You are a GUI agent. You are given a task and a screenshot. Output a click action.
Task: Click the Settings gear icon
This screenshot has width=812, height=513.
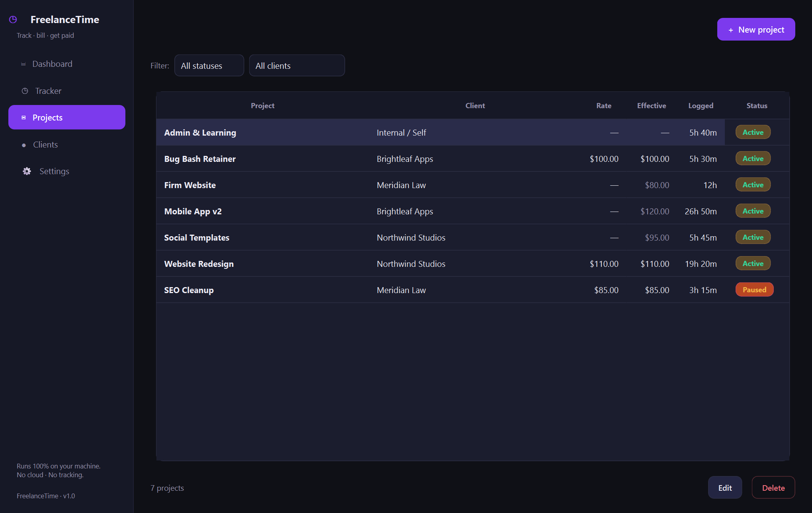click(x=27, y=171)
